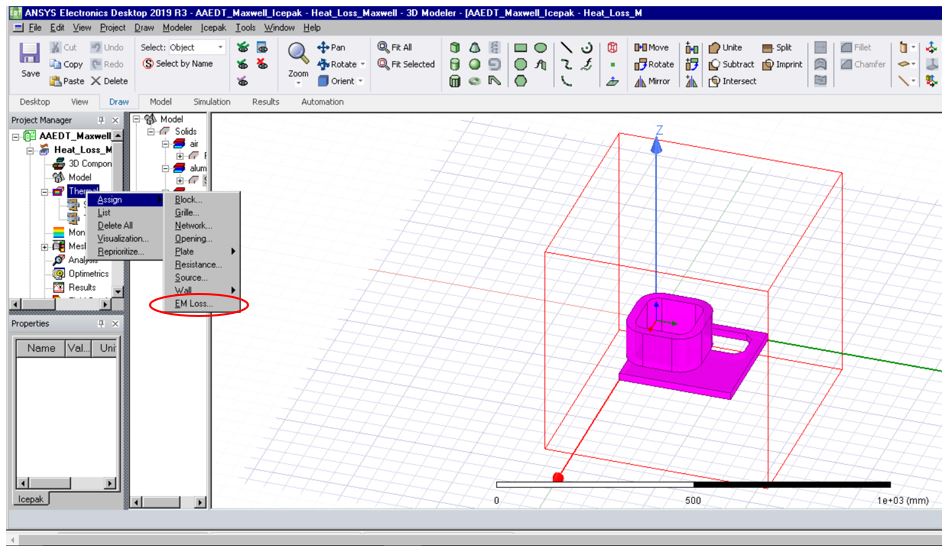The height and width of the screenshot is (553, 950).
Task: Collapse the Thermal project tree node
Action: (45, 191)
